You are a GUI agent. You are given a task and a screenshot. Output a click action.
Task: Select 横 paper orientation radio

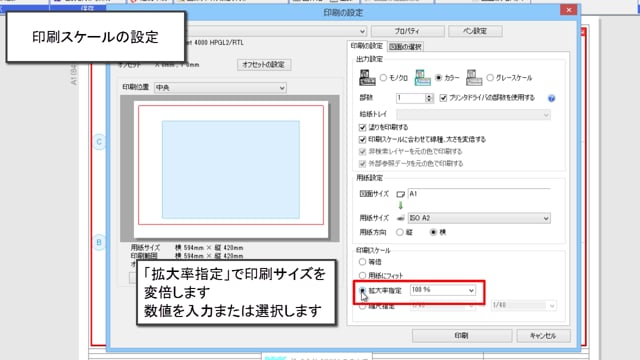coord(433,232)
